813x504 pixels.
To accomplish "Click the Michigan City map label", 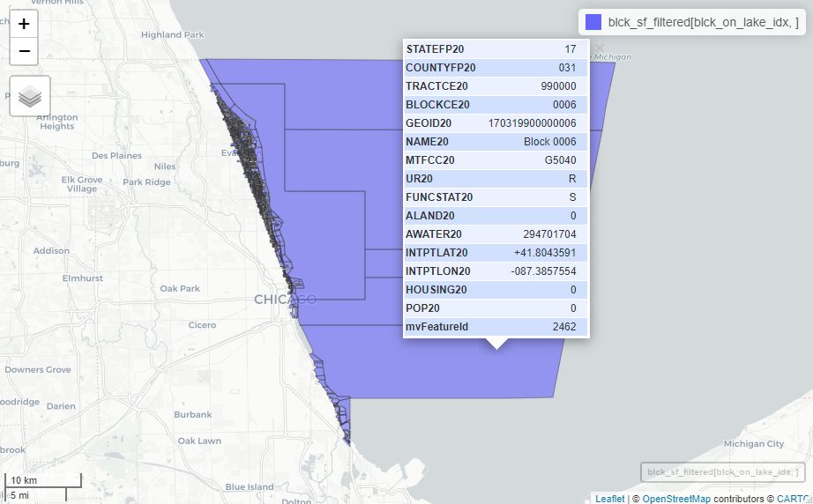I will point(753,443).
